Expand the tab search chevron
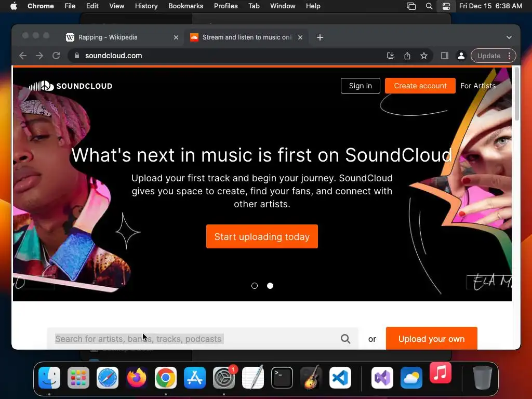Image resolution: width=532 pixels, height=399 pixels. click(509, 37)
